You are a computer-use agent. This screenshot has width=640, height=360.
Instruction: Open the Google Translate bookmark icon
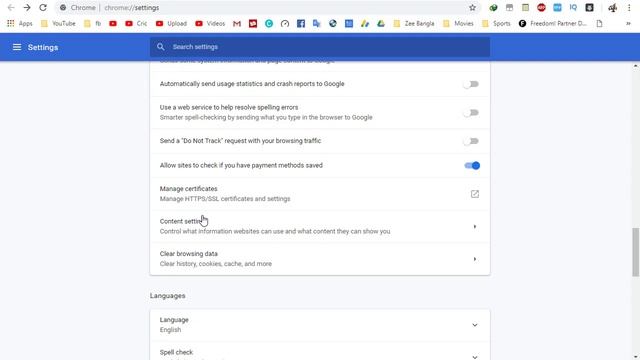317,24
